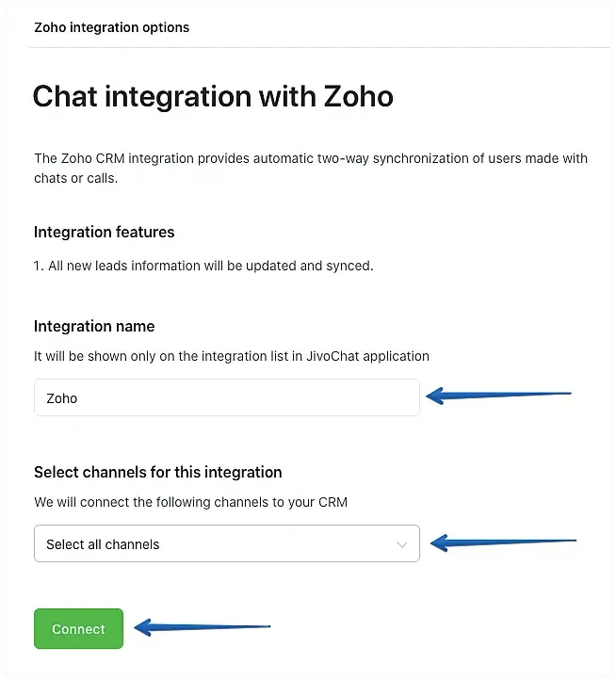Click the divider line below the header

point(319,47)
